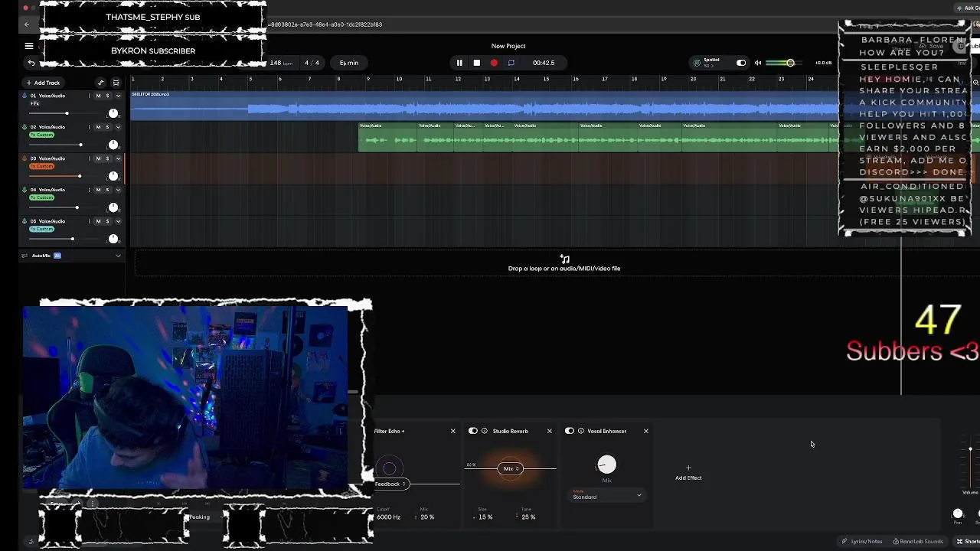The width and height of the screenshot is (980, 551).
Task: Click the Add Track button
Action: (x=43, y=83)
